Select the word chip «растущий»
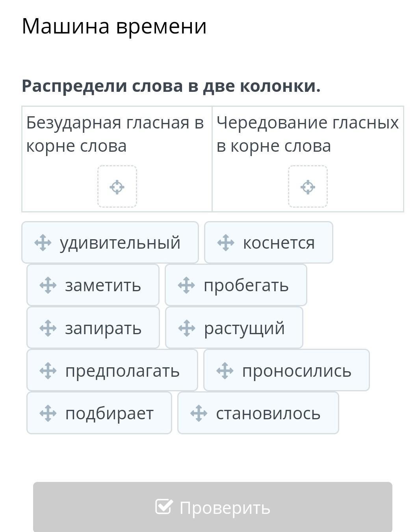 (234, 327)
